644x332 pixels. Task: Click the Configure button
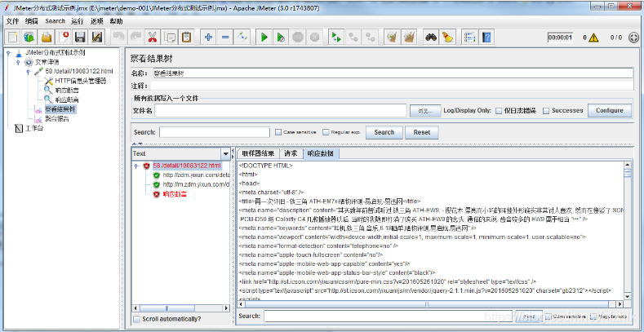(610, 110)
